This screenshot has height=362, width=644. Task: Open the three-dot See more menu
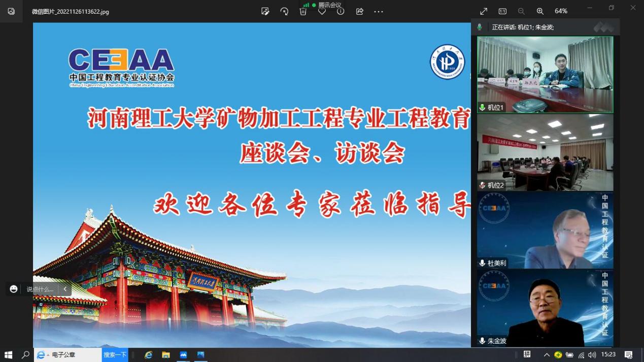click(x=379, y=11)
